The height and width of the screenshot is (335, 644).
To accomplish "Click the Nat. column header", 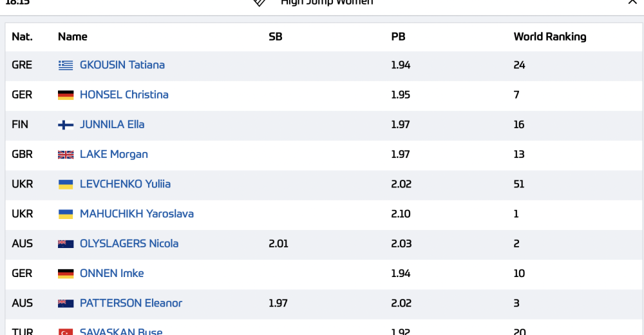I will [x=22, y=37].
